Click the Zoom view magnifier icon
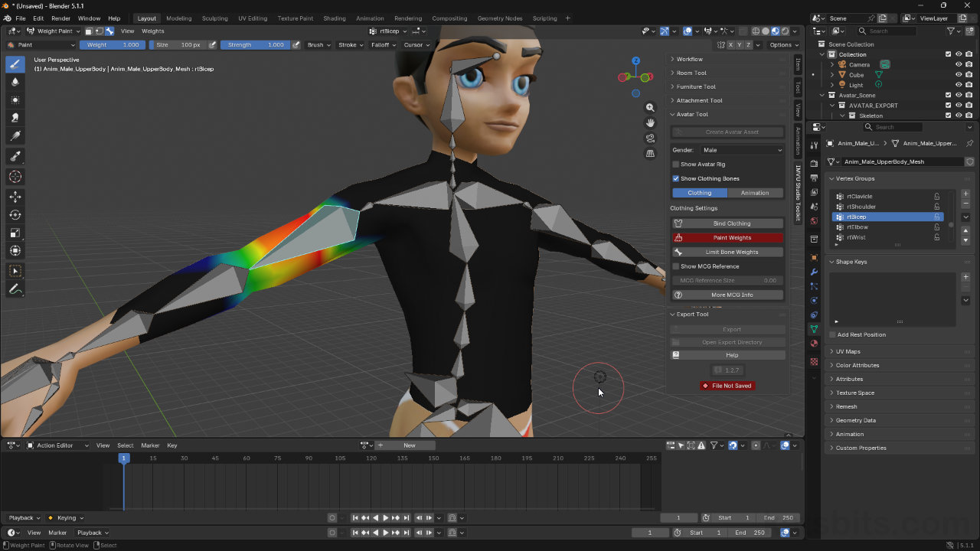 coord(651,108)
